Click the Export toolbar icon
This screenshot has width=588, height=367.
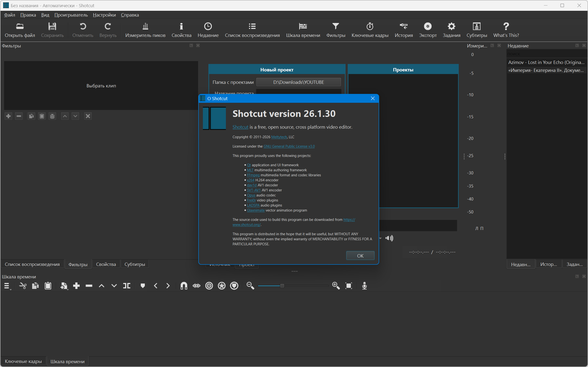tap(428, 30)
